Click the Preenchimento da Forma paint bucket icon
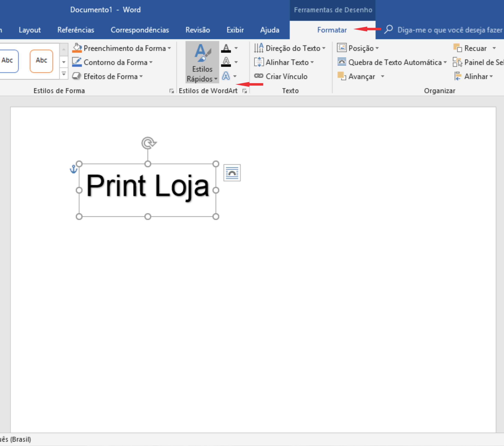 click(x=77, y=48)
